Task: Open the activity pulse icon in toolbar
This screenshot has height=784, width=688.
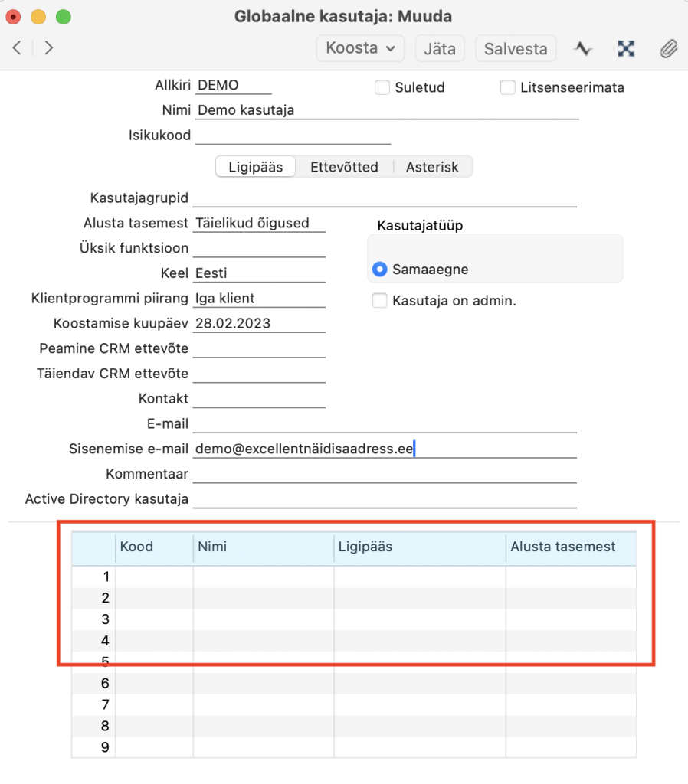Action: (584, 49)
